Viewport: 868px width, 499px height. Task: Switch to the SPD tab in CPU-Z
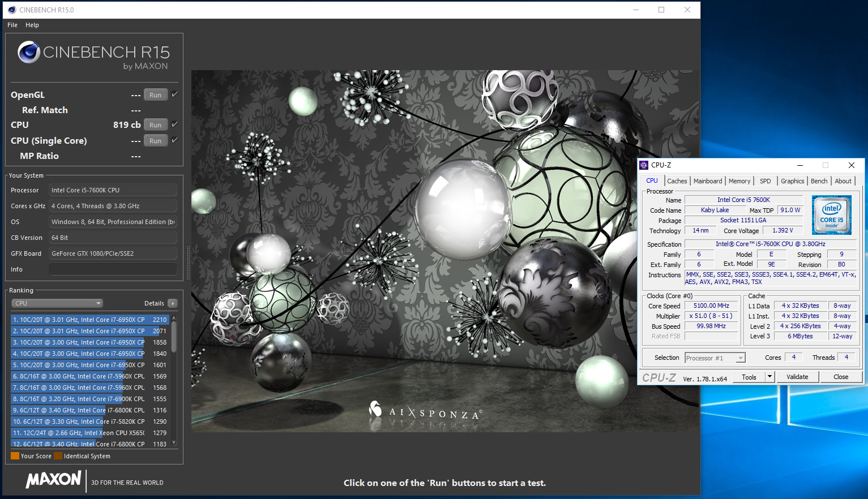pyautogui.click(x=766, y=181)
